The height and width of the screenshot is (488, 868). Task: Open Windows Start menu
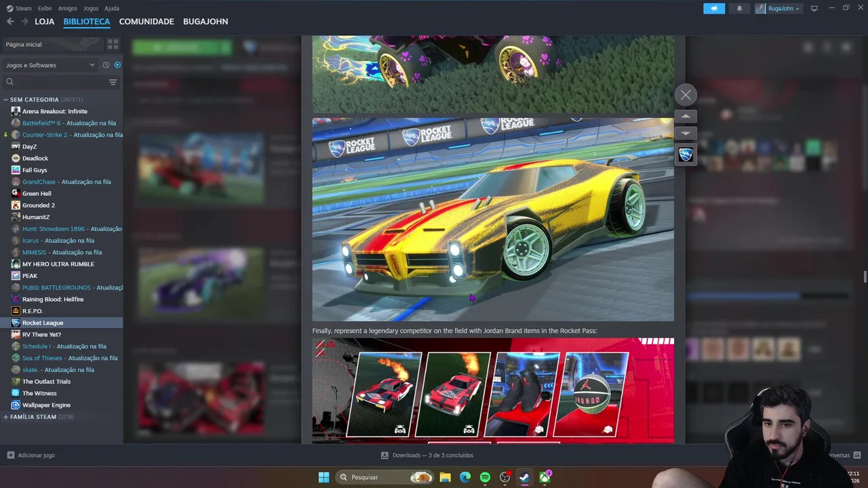pos(323,477)
